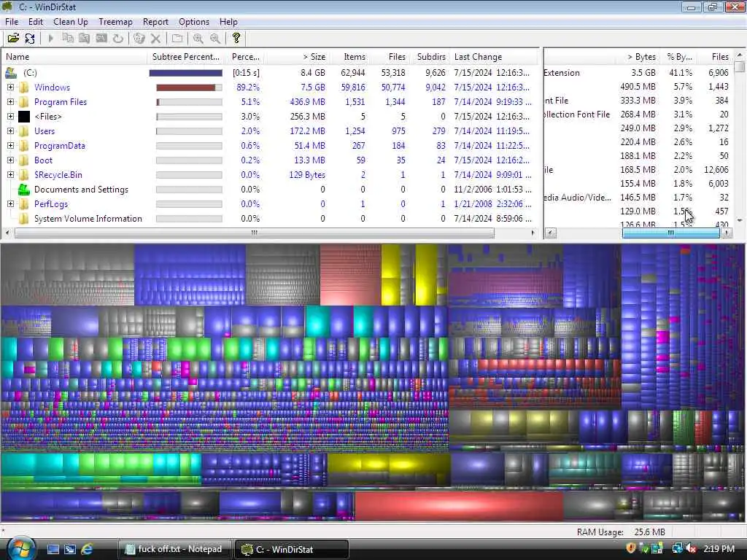
Task: Expand the <Files> entry
Action: click(10, 116)
